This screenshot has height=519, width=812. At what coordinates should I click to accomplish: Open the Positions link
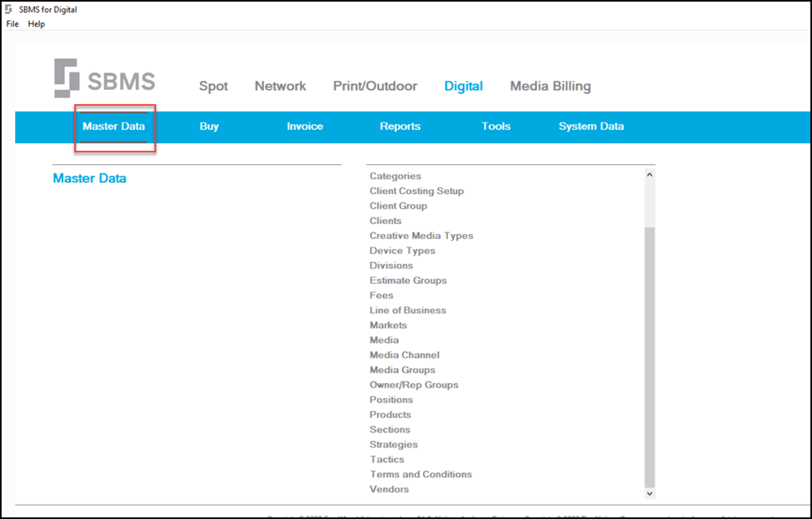coord(391,400)
